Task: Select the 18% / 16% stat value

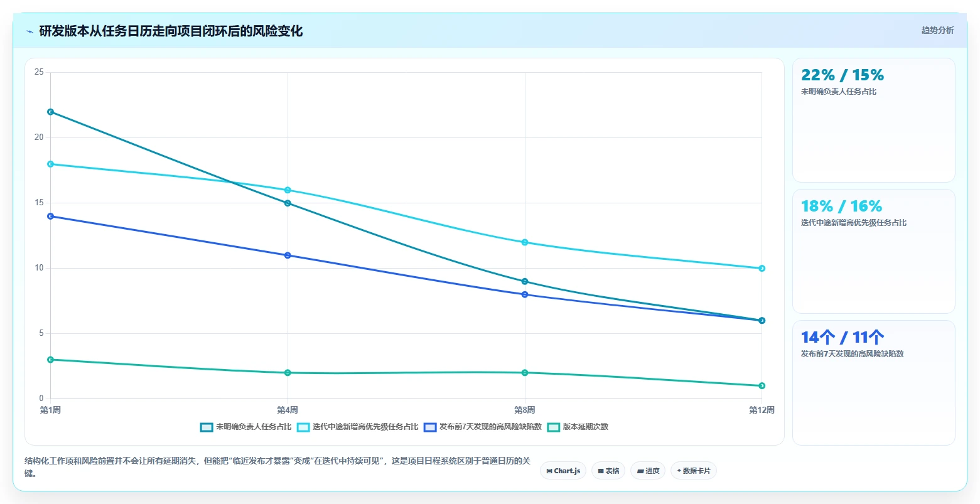Action: click(842, 206)
